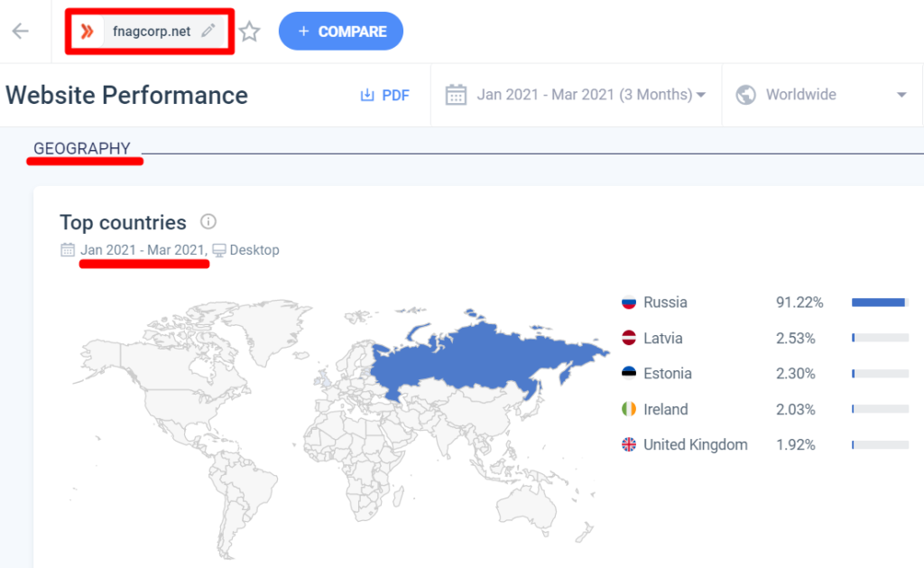Select the GEOGRAPHY section tab

(81, 149)
